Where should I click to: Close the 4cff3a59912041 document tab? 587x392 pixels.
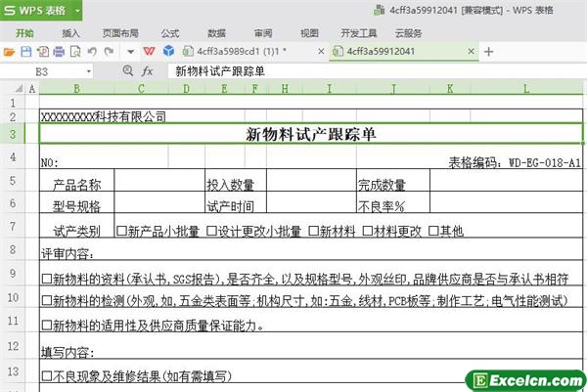pos(472,51)
